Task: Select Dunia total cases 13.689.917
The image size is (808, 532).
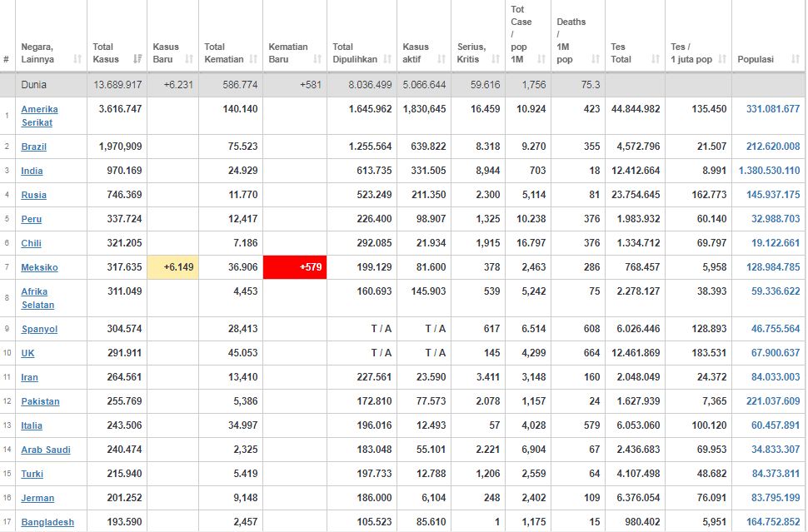Action: pyautogui.click(x=117, y=85)
